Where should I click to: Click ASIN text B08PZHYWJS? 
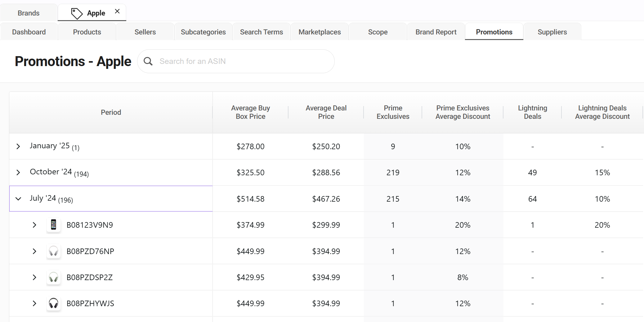point(90,303)
